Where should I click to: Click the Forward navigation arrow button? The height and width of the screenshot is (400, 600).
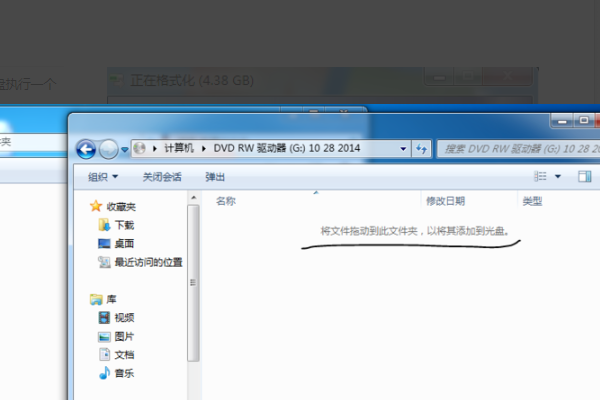[x=109, y=148]
